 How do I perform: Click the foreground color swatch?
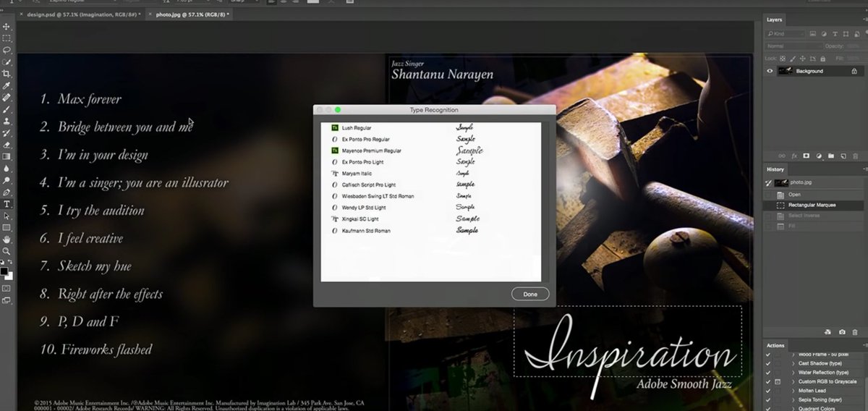pos(4,271)
